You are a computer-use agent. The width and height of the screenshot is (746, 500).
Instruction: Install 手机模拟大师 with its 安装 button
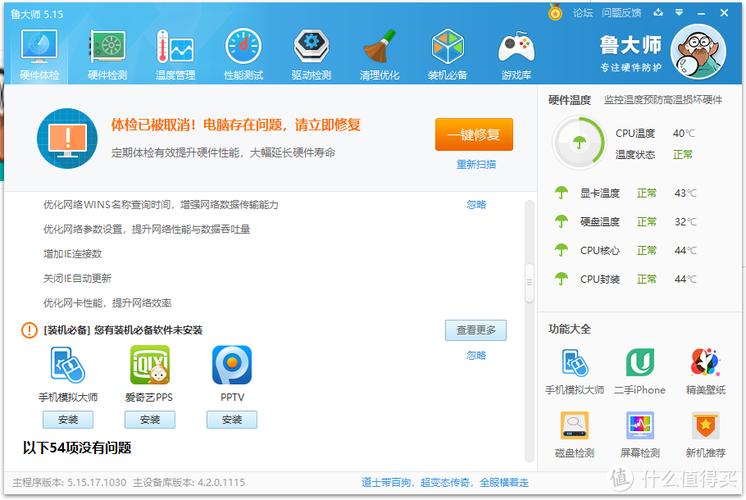[68, 420]
